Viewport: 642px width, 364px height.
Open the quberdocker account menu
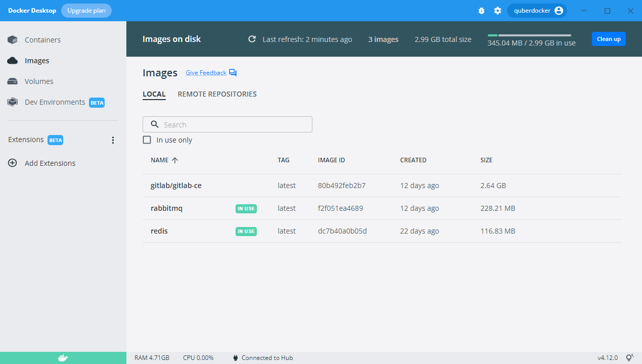(x=537, y=11)
